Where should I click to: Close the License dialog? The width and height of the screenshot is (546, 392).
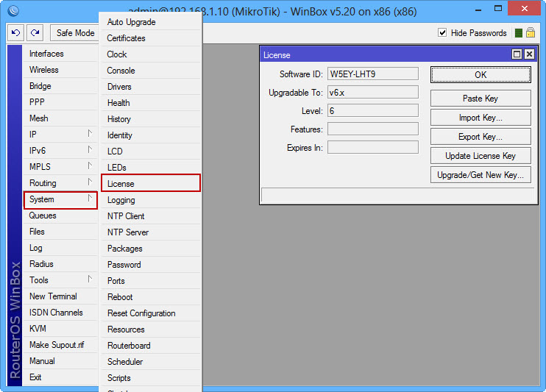tap(529, 54)
